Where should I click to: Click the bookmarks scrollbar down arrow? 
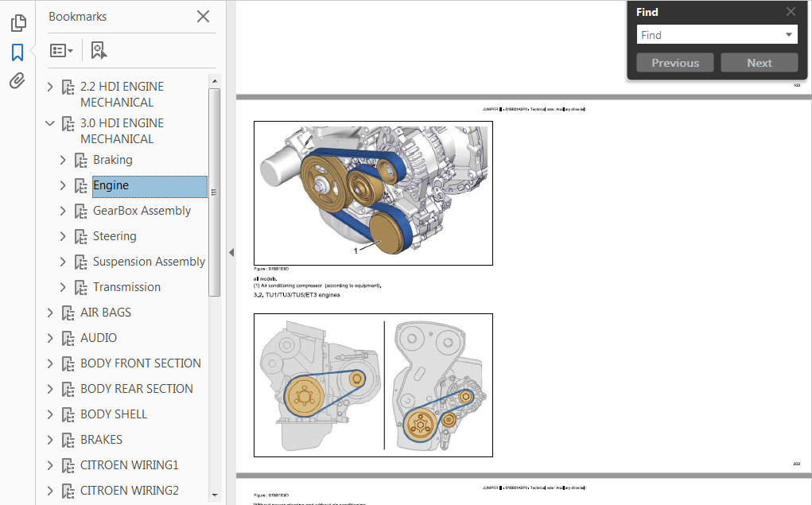(215, 495)
